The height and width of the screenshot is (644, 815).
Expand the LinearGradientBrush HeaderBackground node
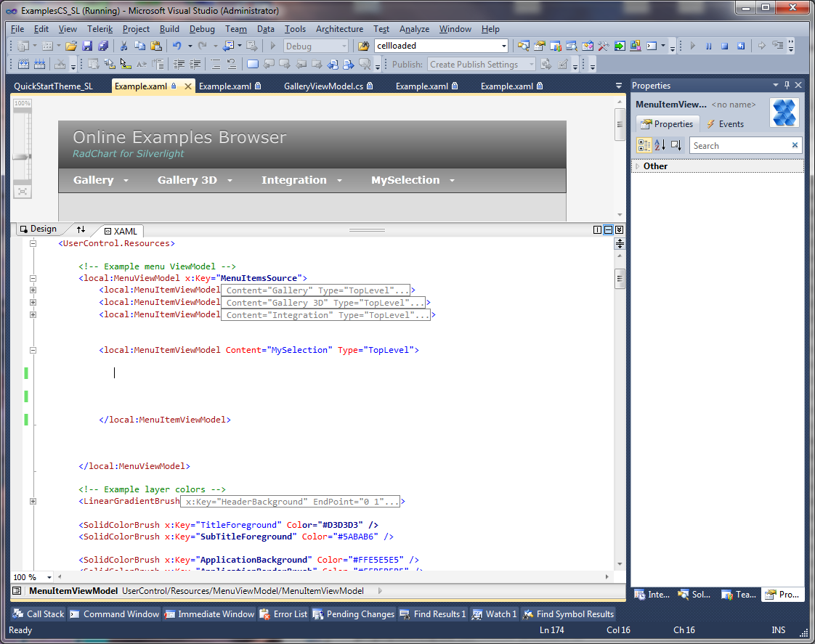(33, 501)
